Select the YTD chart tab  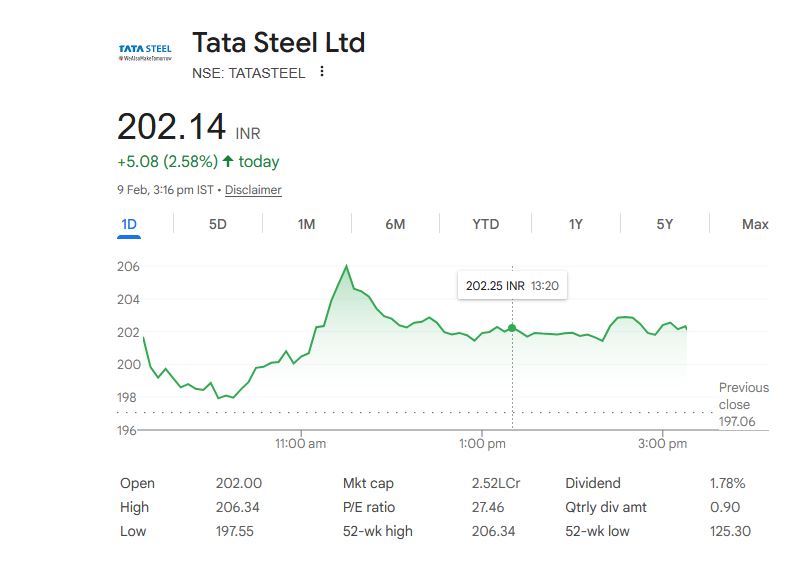click(x=485, y=224)
